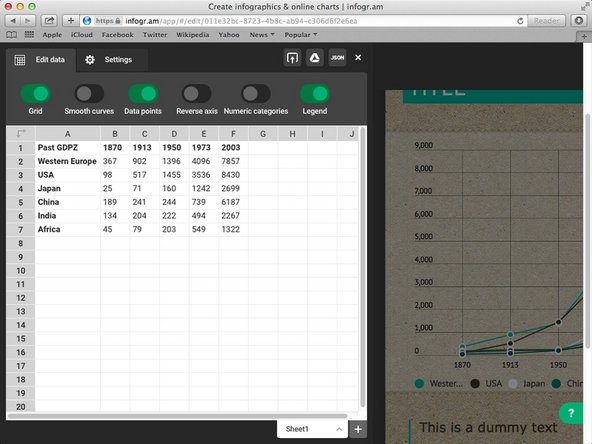Select the Japan row label cell

tap(68, 188)
